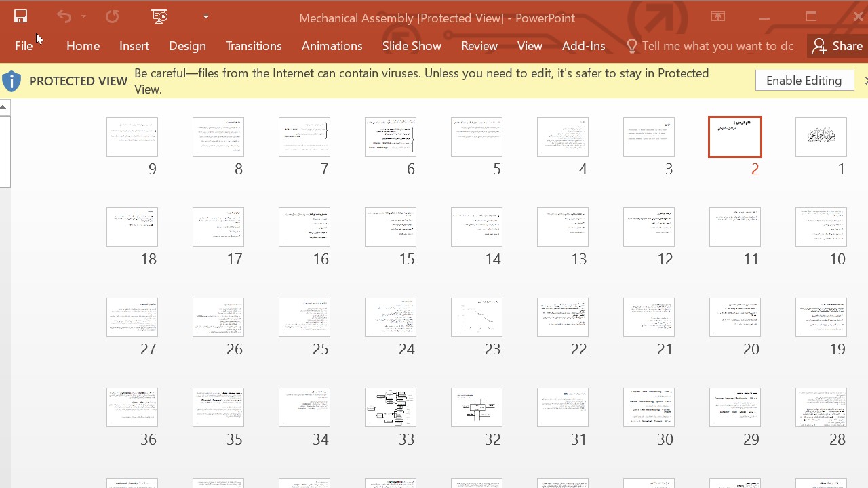This screenshot has height=488, width=868.
Task: Select slide 19 thumbnail
Action: click(821, 317)
